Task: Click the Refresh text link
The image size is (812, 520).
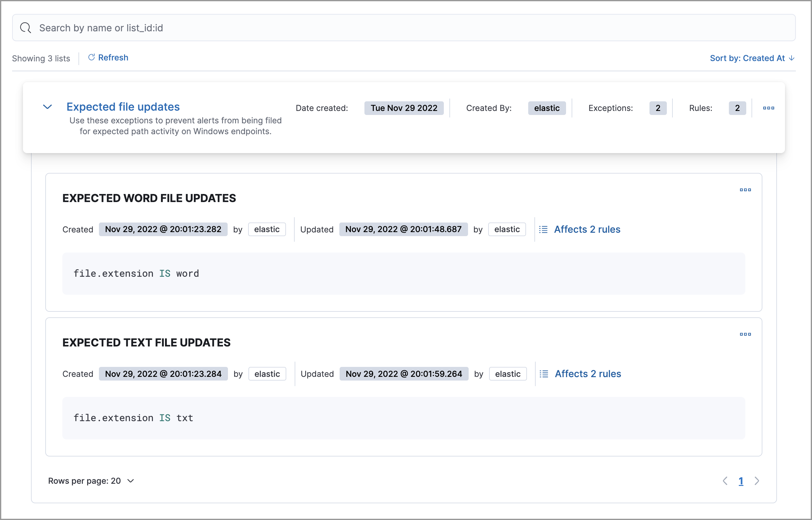Action: 113,57
